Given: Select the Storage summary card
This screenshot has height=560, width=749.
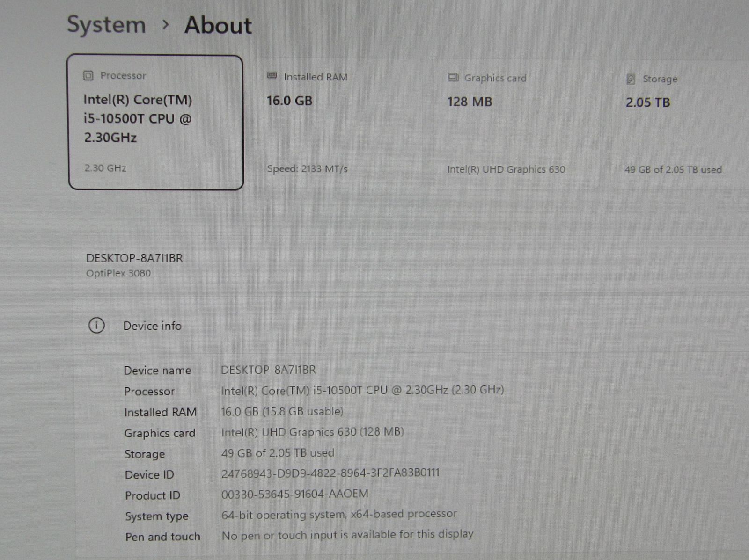Looking at the screenshot, I should [680, 125].
